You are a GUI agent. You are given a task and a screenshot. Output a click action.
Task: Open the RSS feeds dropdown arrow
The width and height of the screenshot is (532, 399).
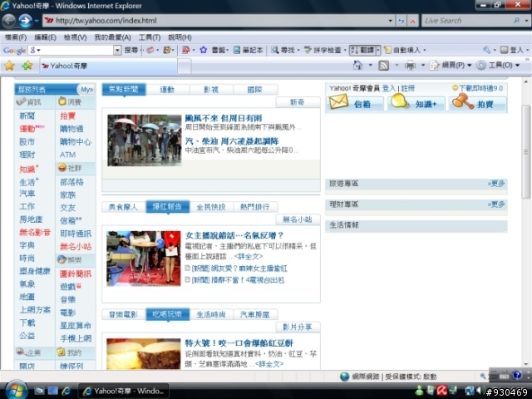[x=397, y=65]
